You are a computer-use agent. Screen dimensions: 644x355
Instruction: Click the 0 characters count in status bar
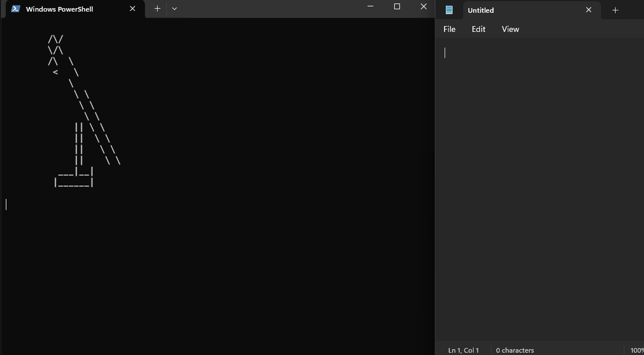[515, 350]
